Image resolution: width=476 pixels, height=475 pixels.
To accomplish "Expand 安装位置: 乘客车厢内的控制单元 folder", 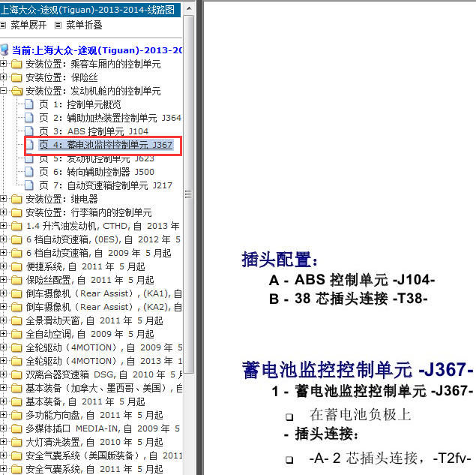I will click(x=3, y=64).
